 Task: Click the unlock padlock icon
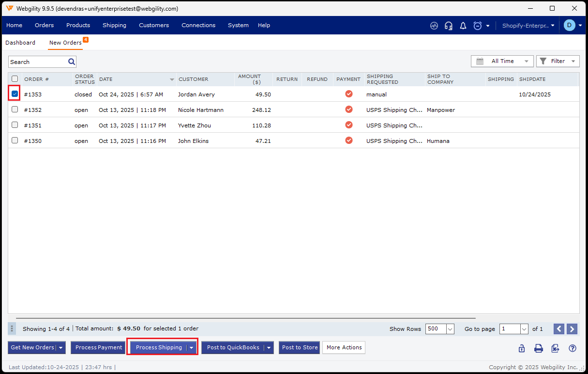tap(522, 348)
